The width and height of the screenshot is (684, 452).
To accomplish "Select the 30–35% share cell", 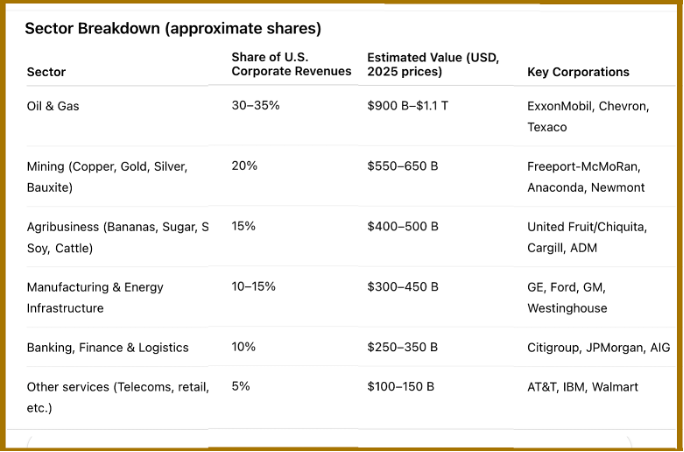I will 257,106.
